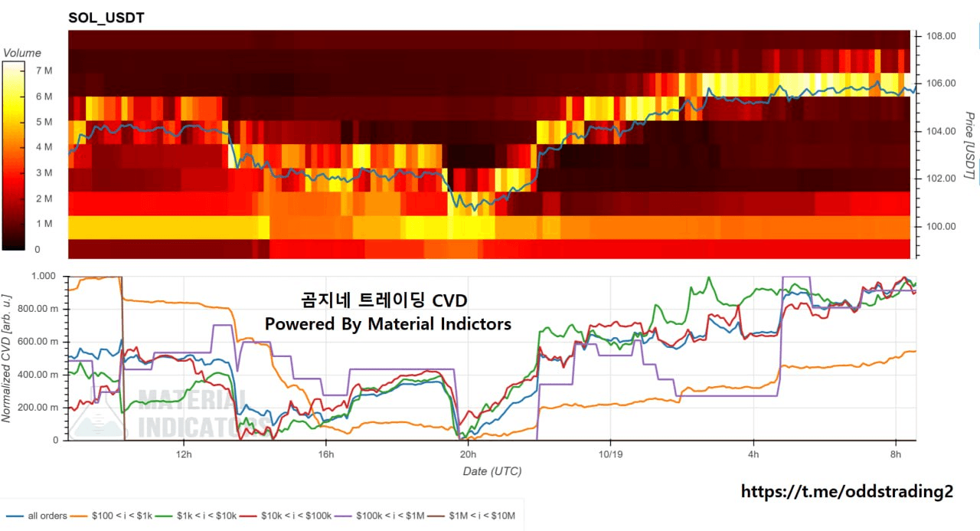980x531 pixels.
Task: Click the '600.00 m' CVD axis tick
Action: click(39, 342)
